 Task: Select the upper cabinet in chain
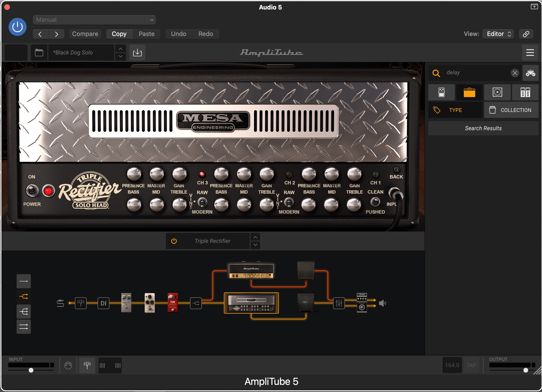point(306,270)
